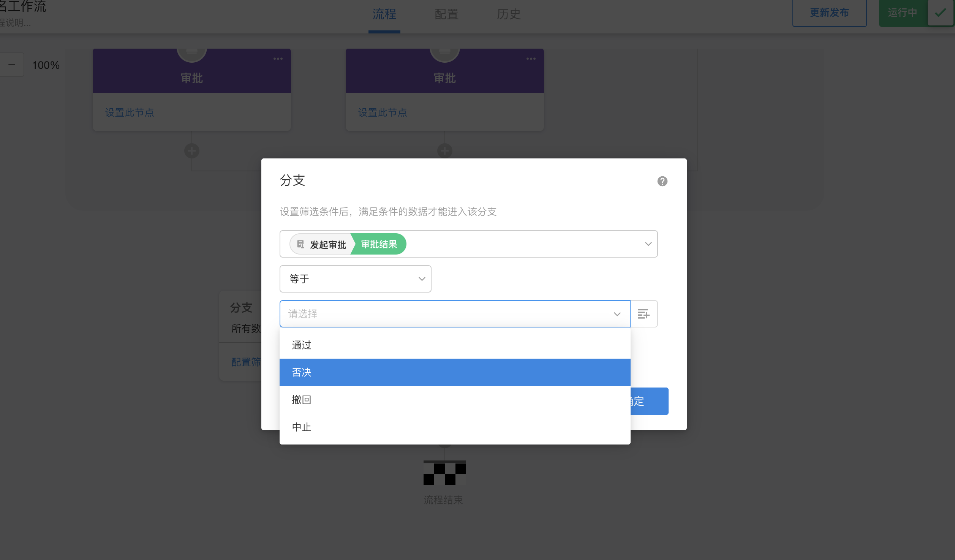The image size is (955, 560).
Task: Click the zoom out minus icon
Action: coord(12,65)
